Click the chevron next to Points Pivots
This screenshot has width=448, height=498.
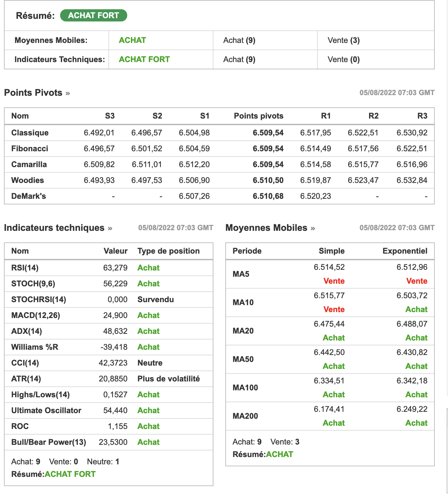tap(68, 93)
